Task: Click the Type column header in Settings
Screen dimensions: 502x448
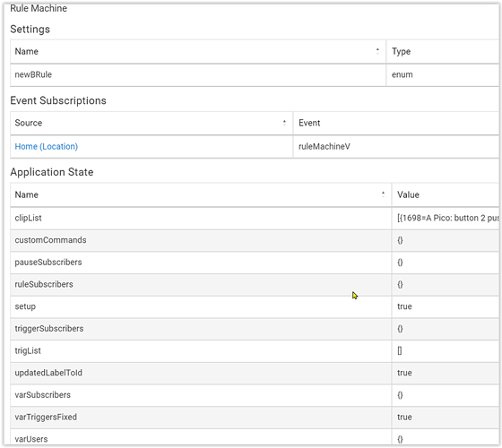Action: pos(402,52)
